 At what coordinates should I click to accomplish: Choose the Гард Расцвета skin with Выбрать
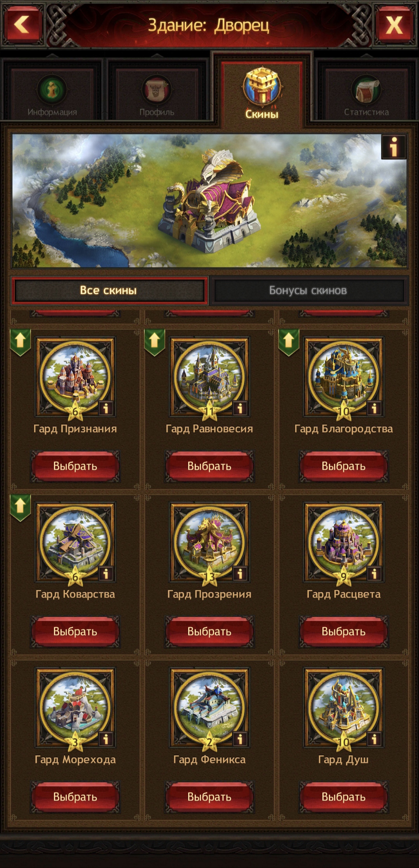(x=343, y=632)
